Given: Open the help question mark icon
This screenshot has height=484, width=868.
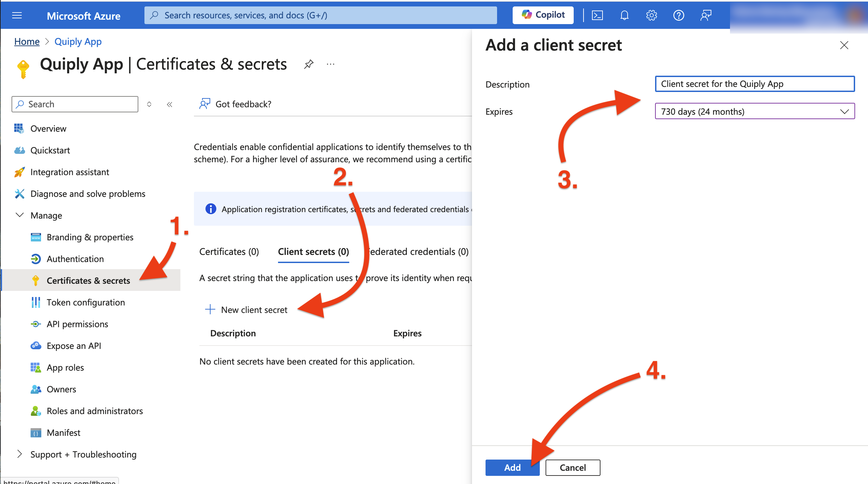Looking at the screenshot, I should (x=678, y=15).
